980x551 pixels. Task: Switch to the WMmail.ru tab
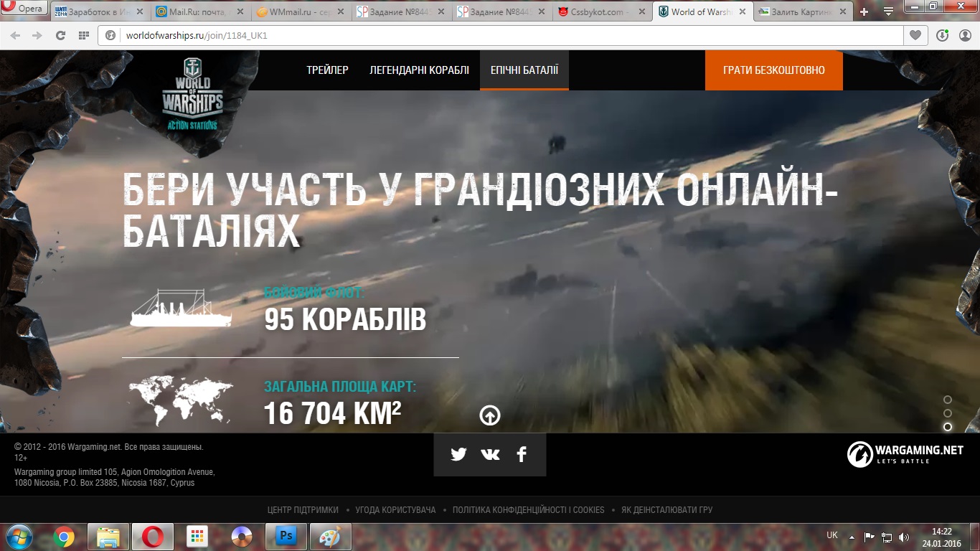[301, 12]
